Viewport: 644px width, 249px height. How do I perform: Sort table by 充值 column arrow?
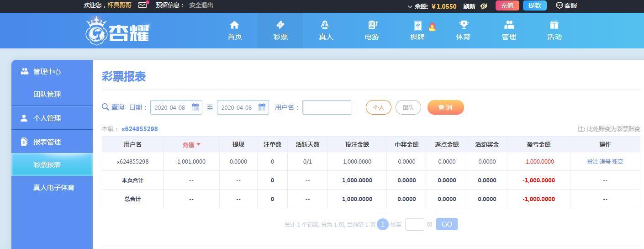198,144
